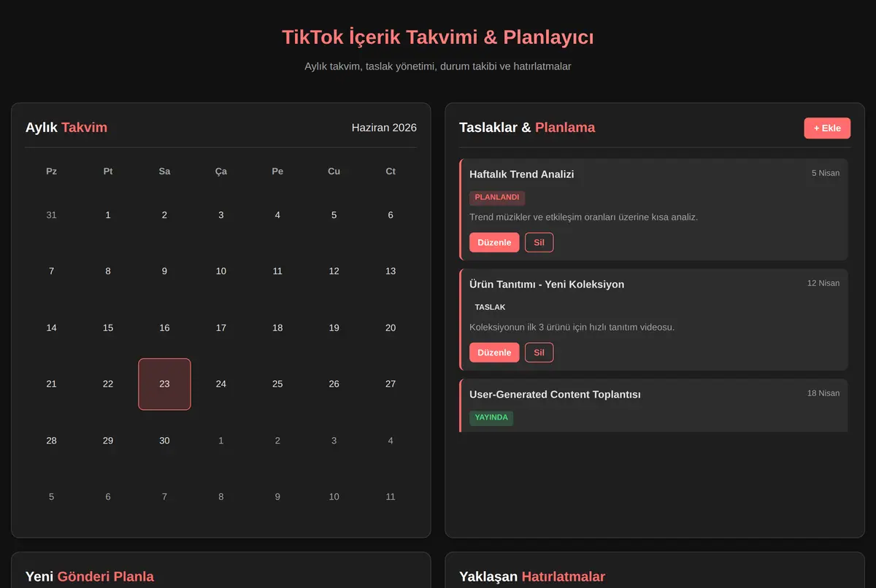The image size is (876, 588).
Task: Select June 1 in the calendar
Action: pos(108,214)
